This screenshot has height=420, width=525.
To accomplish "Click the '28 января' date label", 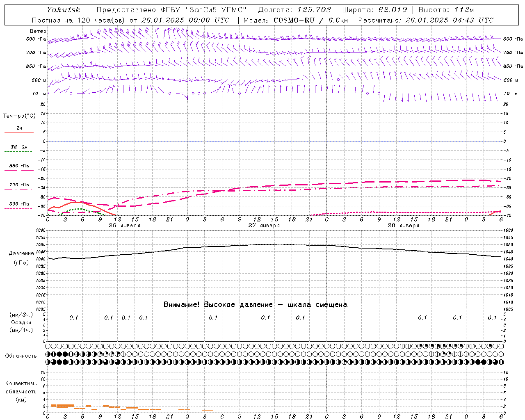I will coord(403,226).
